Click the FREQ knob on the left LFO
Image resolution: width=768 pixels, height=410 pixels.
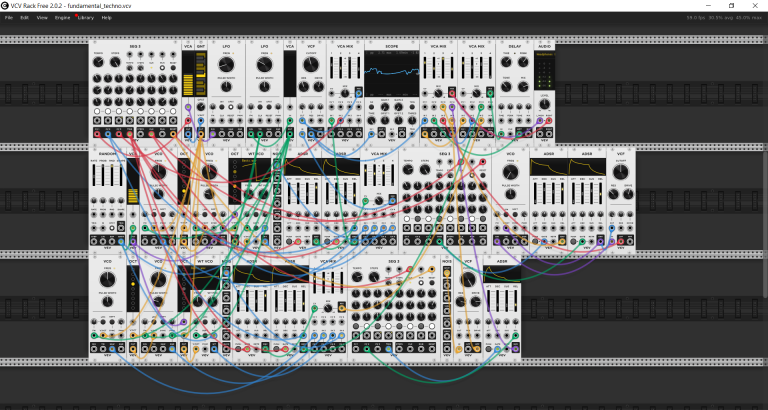pyautogui.click(x=226, y=65)
